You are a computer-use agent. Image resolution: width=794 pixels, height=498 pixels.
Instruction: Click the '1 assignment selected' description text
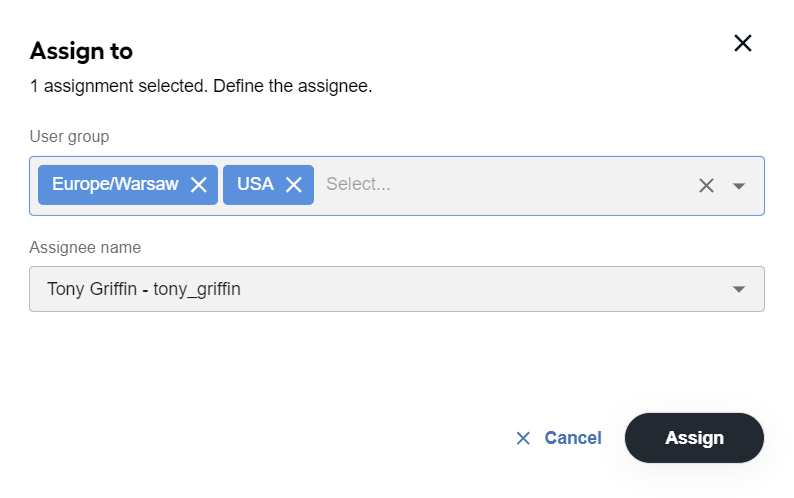coord(201,86)
